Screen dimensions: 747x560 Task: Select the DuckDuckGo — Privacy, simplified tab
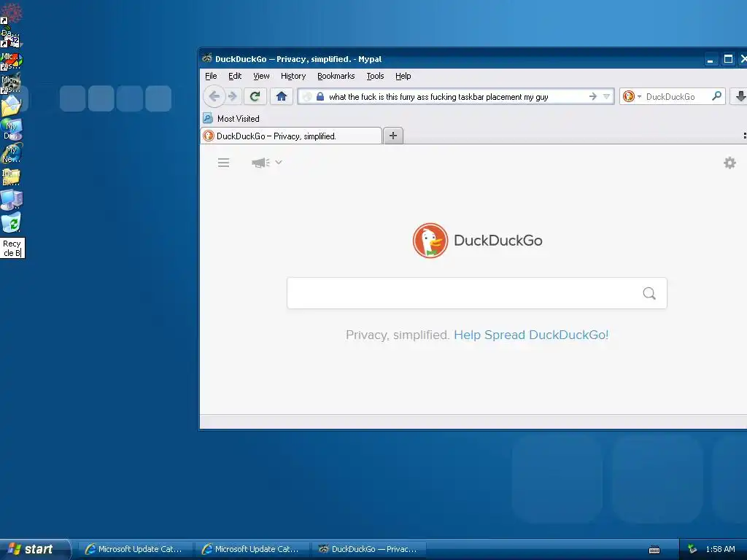pyautogui.click(x=291, y=136)
